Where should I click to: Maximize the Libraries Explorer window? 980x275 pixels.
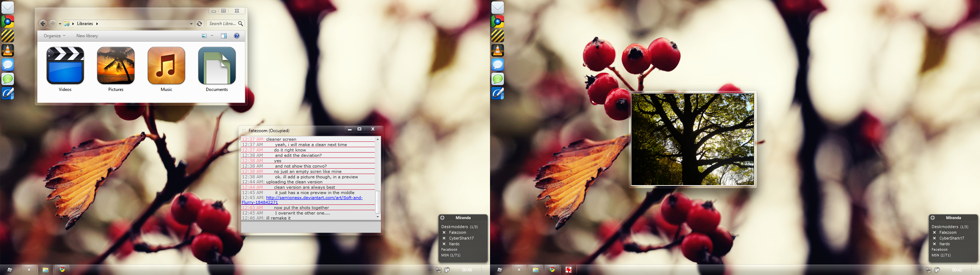(x=224, y=11)
